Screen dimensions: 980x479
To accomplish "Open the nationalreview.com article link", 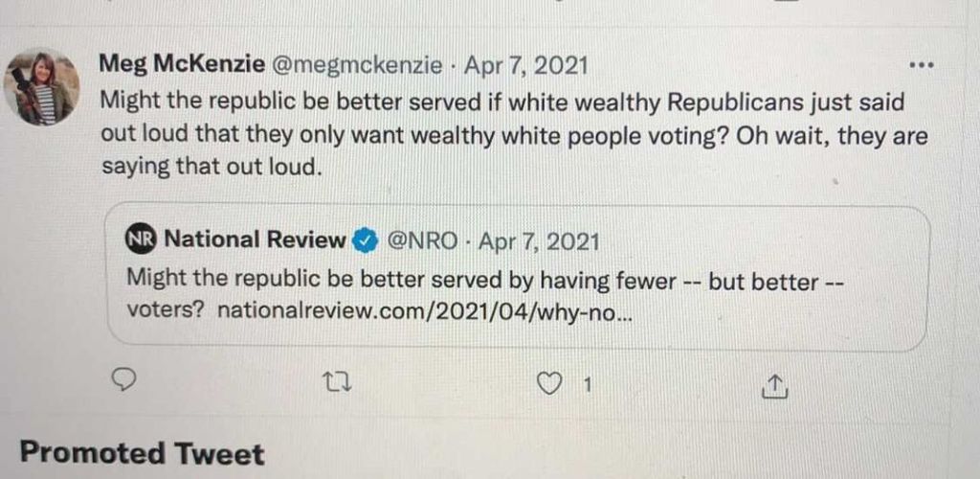I will [425, 312].
